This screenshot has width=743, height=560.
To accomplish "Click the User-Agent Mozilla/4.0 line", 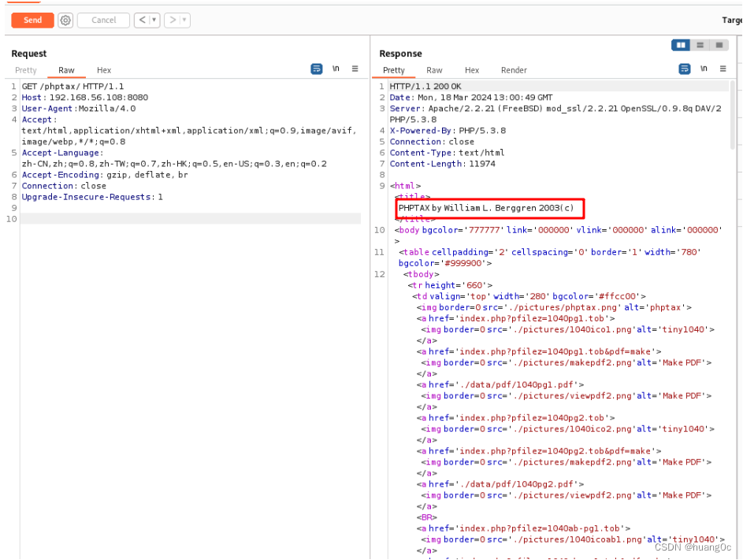I will (x=79, y=109).
